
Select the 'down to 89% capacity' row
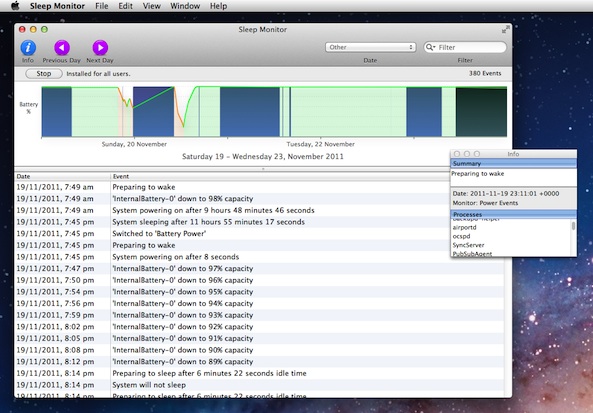(259, 362)
